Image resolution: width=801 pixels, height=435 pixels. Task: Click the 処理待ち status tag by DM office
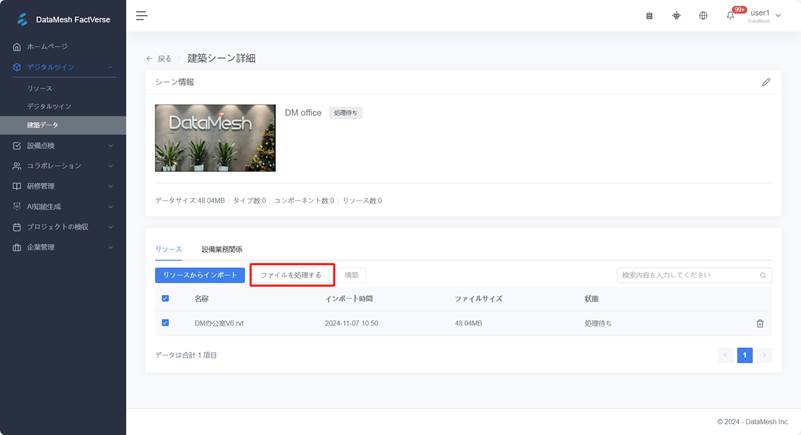coord(345,113)
